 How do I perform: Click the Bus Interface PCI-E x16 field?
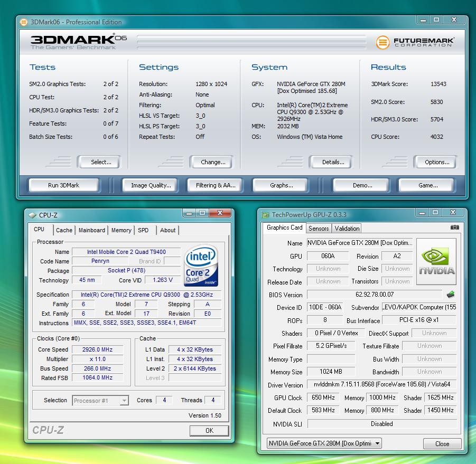pyautogui.click(x=419, y=320)
